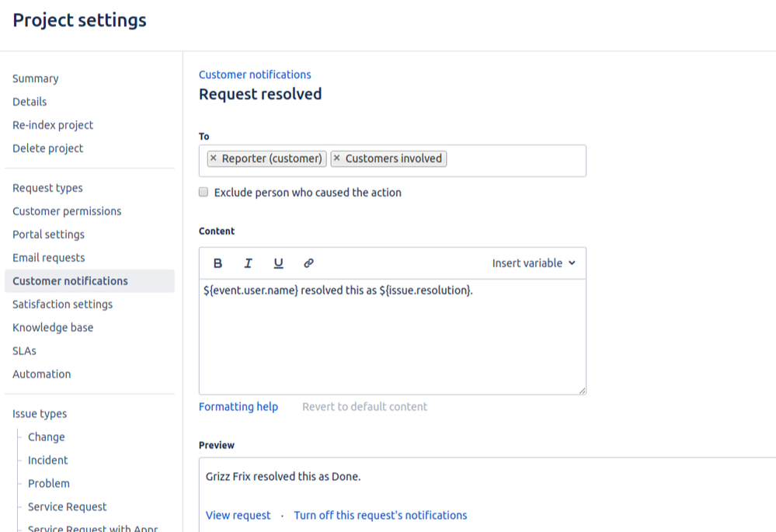Select the Incident issue type
The image size is (776, 532).
point(48,461)
